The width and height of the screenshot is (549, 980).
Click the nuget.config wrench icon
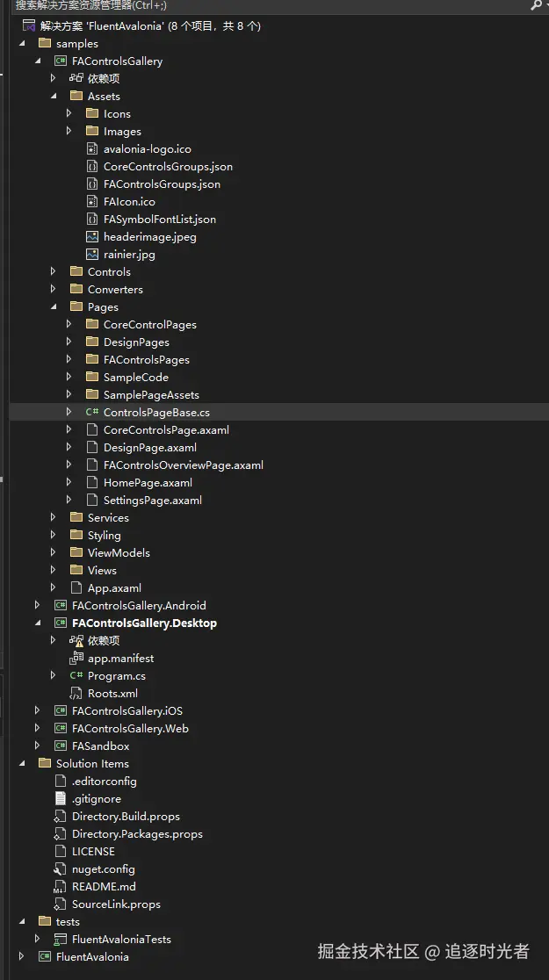[x=61, y=868]
